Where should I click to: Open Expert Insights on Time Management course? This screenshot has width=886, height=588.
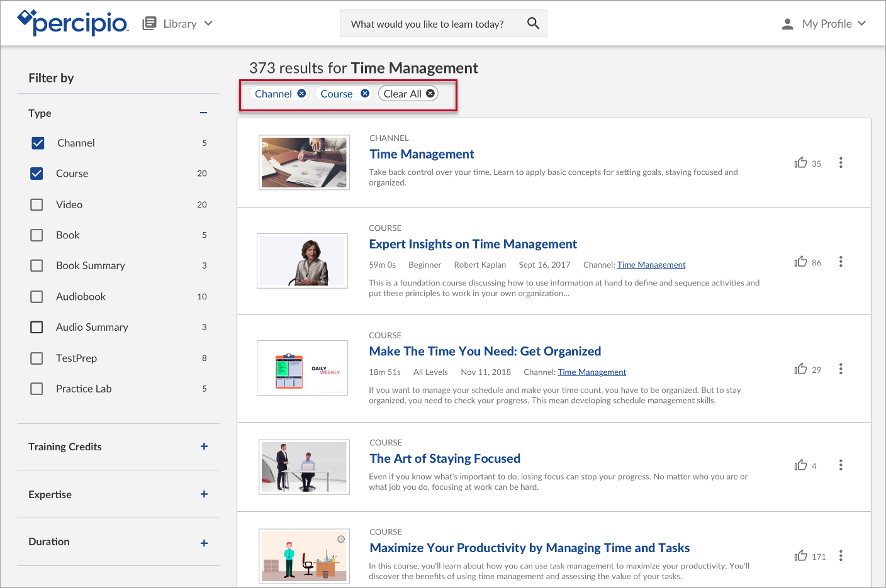tap(473, 244)
